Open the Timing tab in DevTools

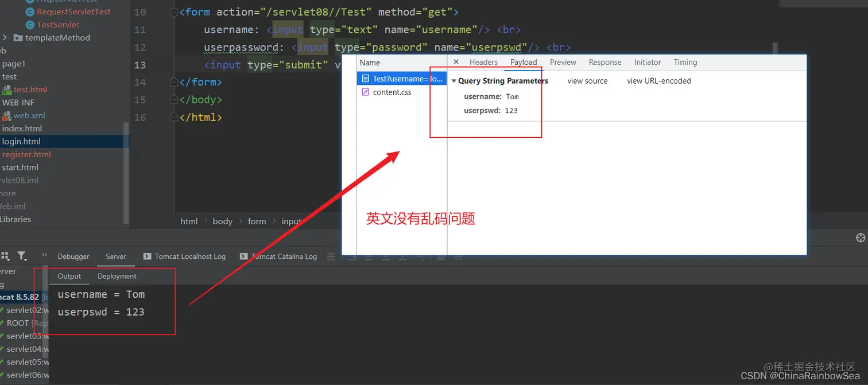[x=685, y=62]
